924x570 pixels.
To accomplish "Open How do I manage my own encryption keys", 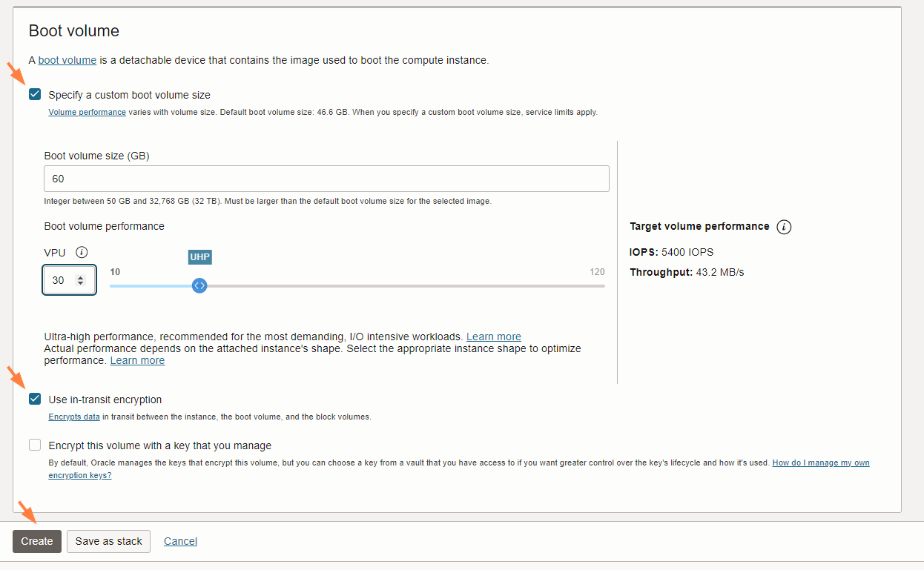I will [820, 463].
